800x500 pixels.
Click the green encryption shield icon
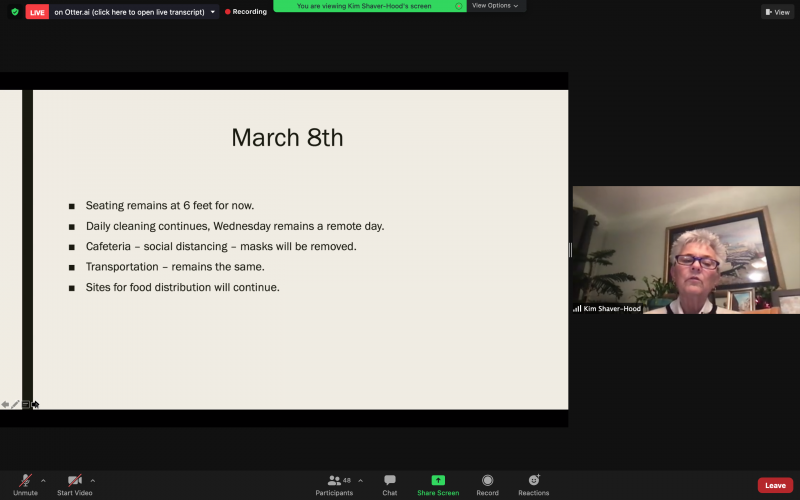pos(15,12)
